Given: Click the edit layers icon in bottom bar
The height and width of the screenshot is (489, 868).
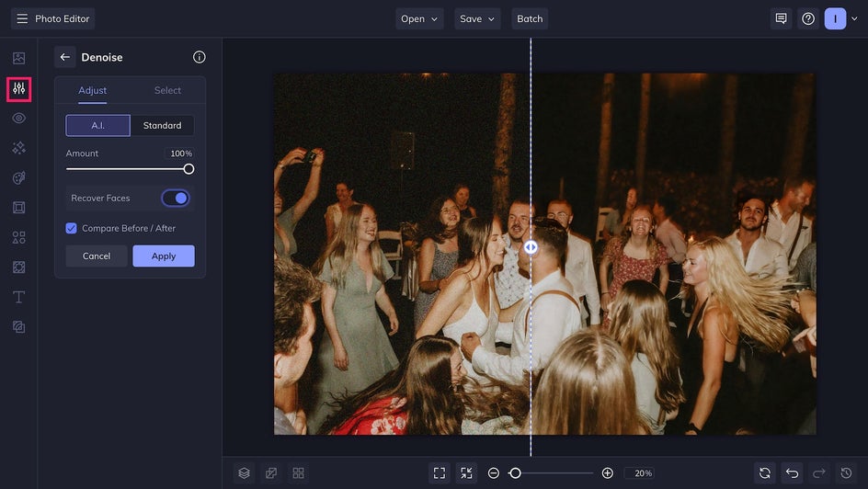Looking at the screenshot, I should tap(271, 473).
